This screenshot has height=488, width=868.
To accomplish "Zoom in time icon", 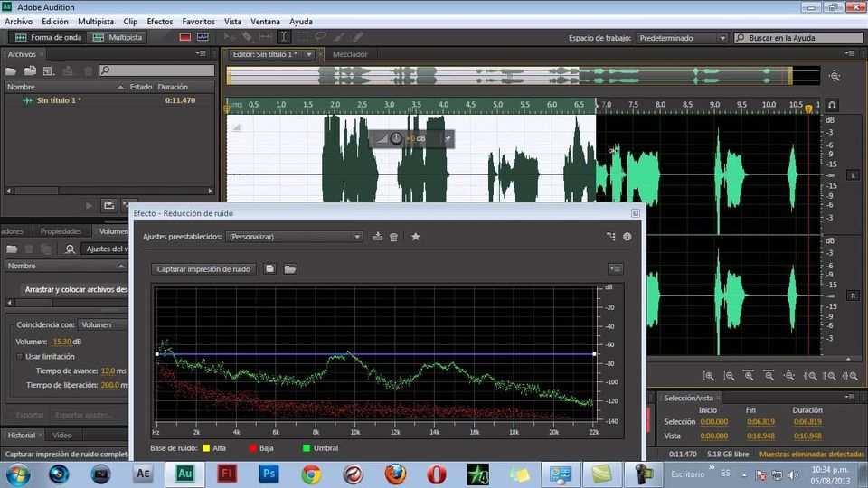I will click(x=749, y=376).
